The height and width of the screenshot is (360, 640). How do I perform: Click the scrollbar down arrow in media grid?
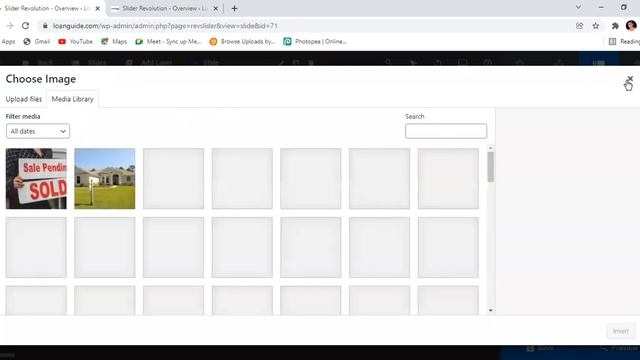491,311
